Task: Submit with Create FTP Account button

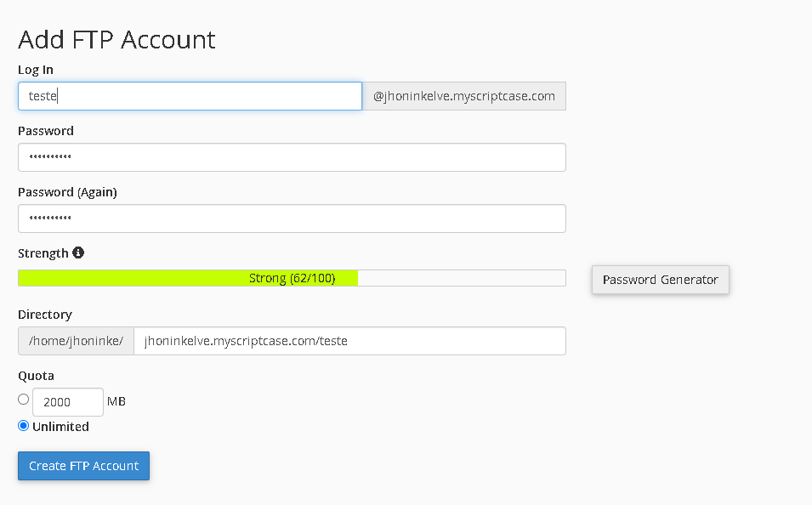Action: click(x=84, y=466)
